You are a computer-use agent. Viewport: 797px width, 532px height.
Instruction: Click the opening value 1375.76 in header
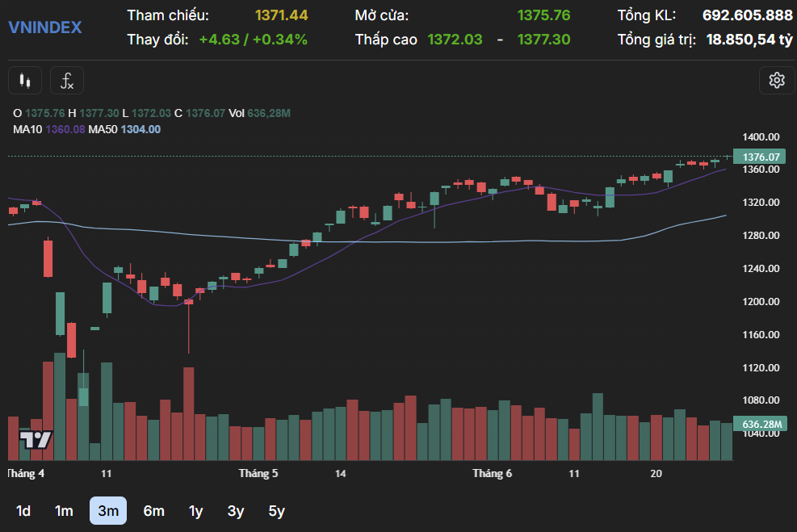point(544,15)
